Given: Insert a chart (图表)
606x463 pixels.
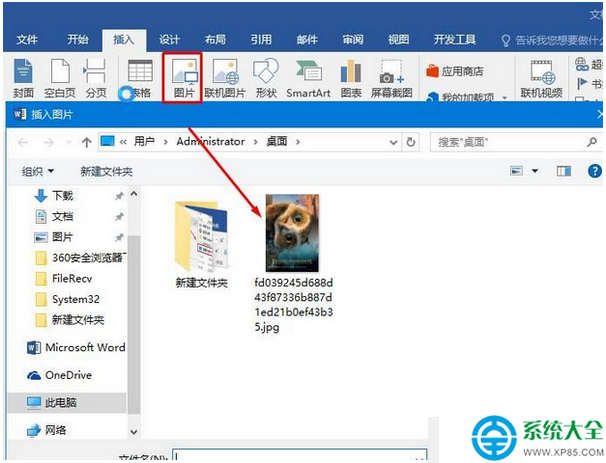Looking at the screenshot, I should pyautogui.click(x=351, y=78).
